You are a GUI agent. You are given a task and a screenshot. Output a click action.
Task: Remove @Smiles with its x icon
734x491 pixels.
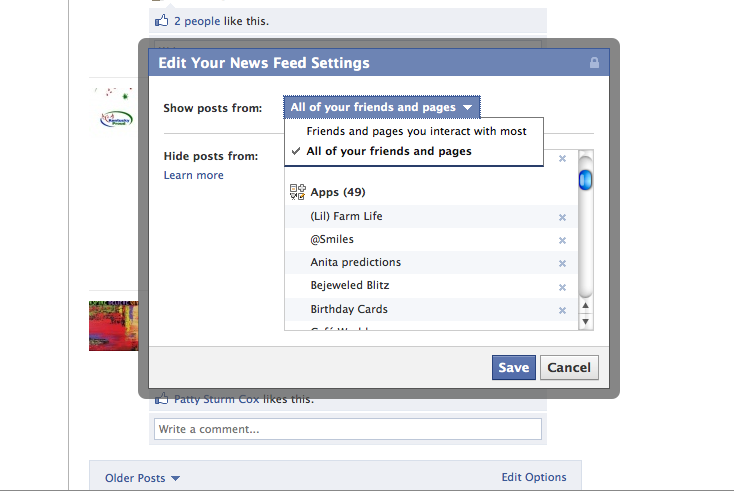pos(562,240)
